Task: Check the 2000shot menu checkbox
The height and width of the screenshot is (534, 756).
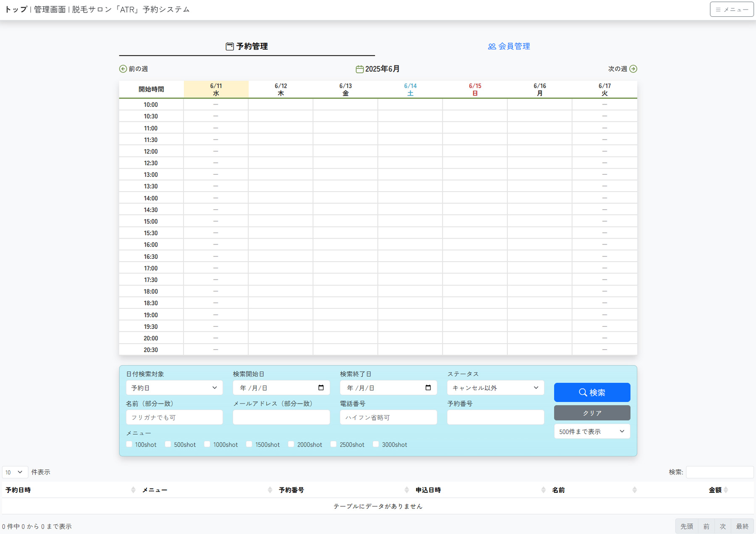Action: tap(291, 444)
